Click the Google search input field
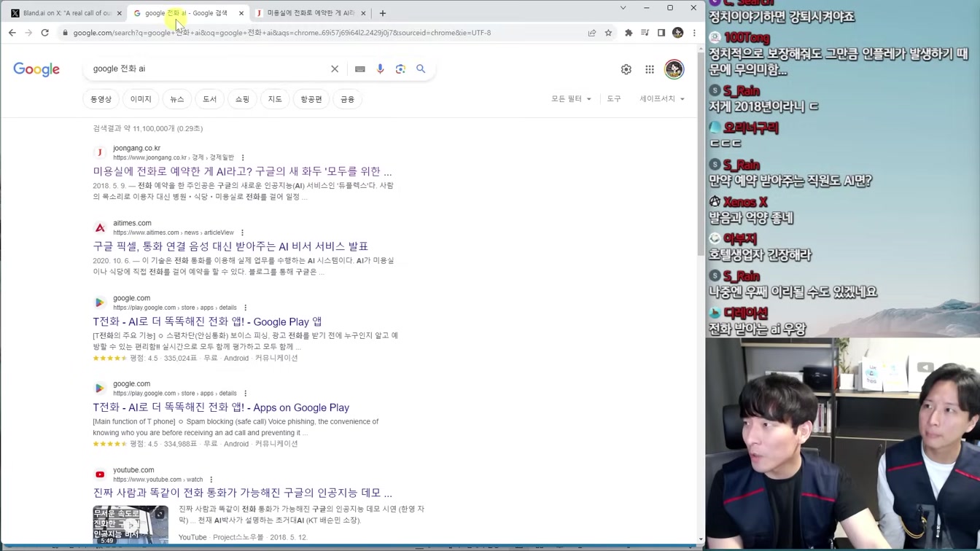This screenshot has width=980, height=551. [208, 69]
